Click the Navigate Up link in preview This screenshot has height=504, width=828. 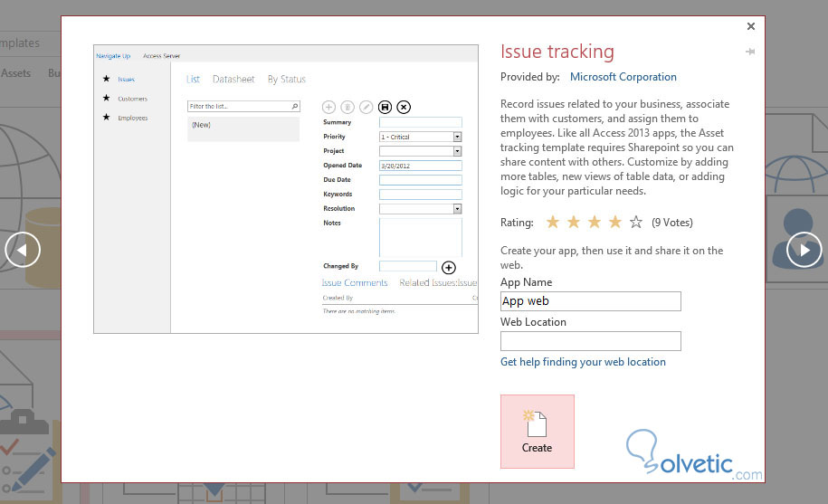click(x=113, y=56)
